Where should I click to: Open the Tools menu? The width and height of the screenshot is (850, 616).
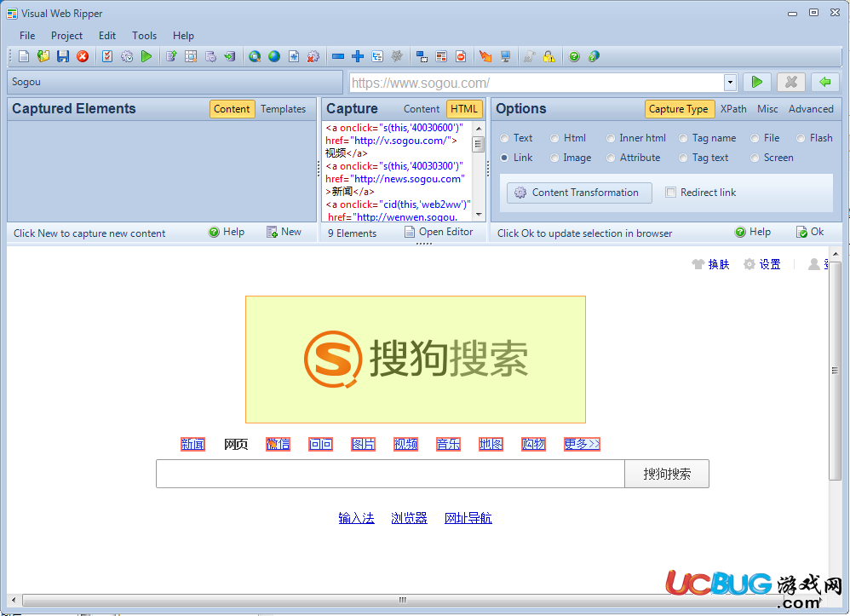[x=144, y=36]
